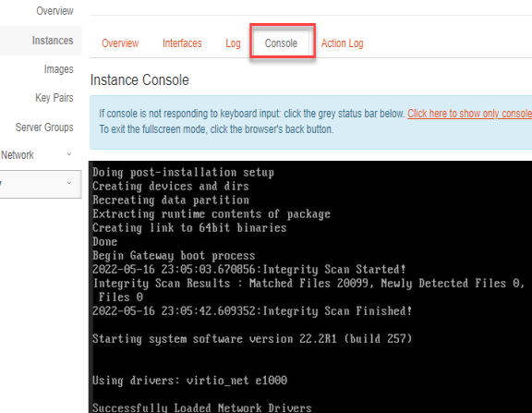
Task: Open the Log tab
Action: (233, 43)
